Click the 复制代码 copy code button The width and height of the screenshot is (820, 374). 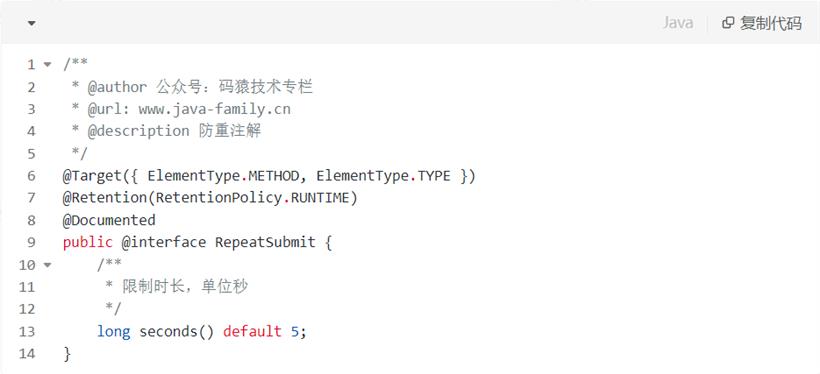(x=762, y=23)
